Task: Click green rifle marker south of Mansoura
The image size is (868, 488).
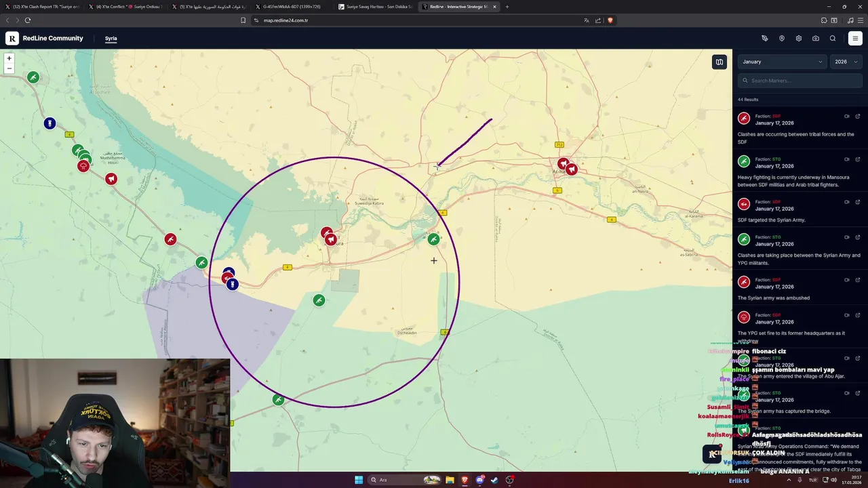Action: (319, 300)
